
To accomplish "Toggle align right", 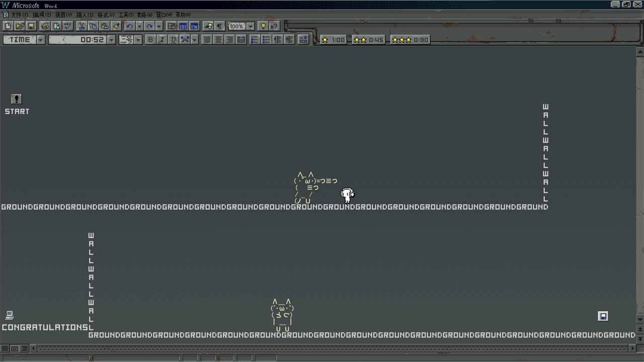I will 230,40.
